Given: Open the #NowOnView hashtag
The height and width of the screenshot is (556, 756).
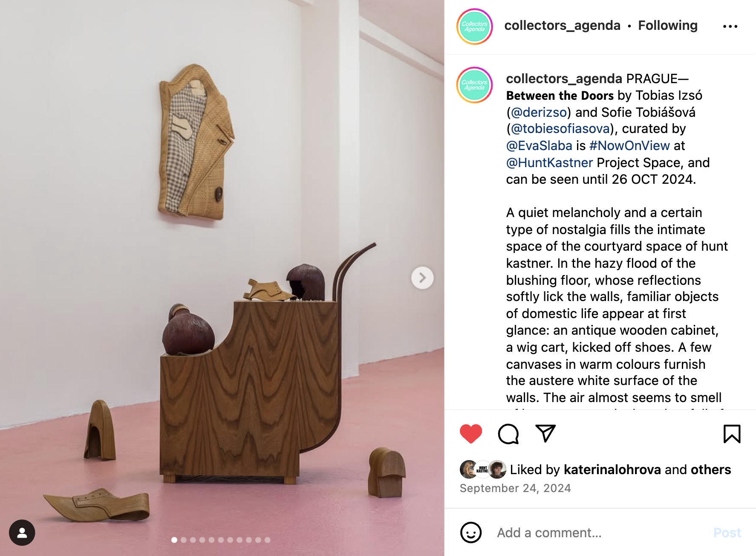Looking at the screenshot, I should (630, 146).
